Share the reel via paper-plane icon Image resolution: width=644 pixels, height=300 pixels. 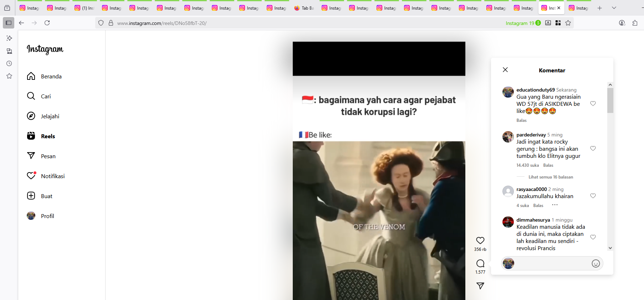click(x=480, y=286)
